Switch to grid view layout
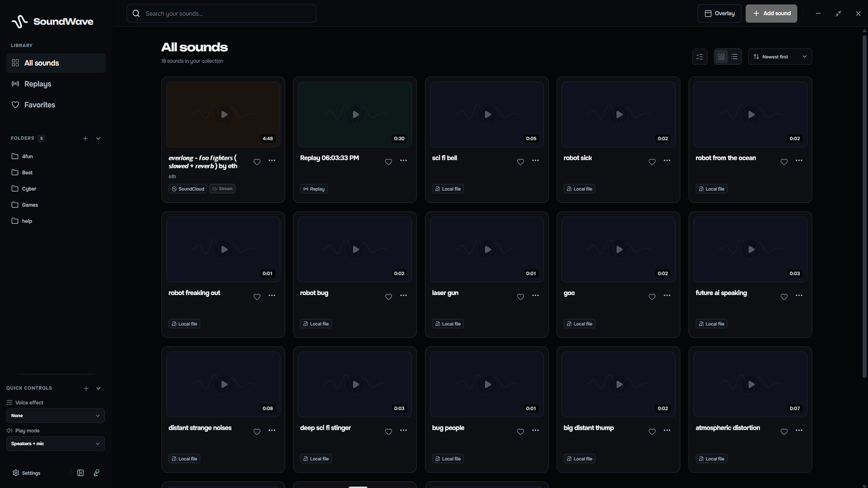868x488 pixels. click(721, 57)
